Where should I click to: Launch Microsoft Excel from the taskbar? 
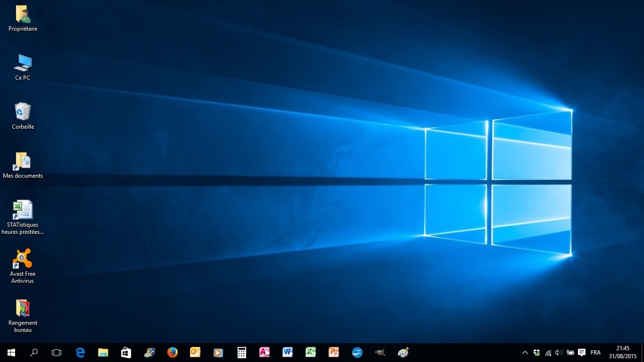pos(311,352)
